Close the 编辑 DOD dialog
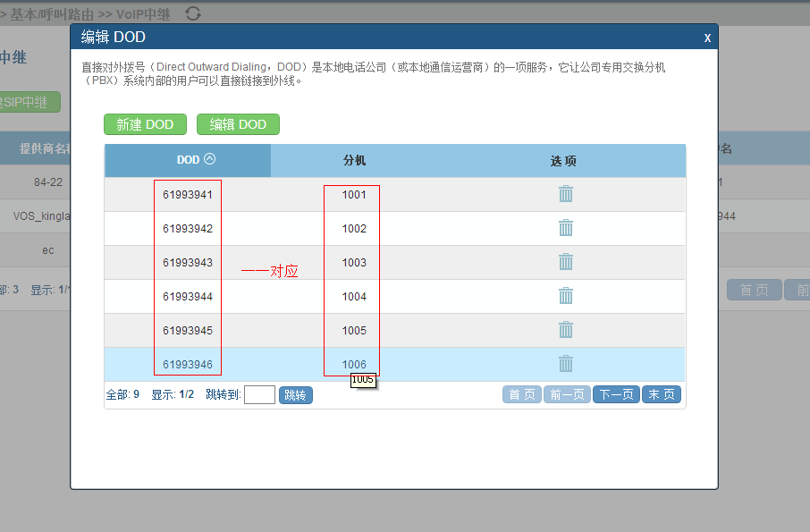The width and height of the screenshot is (810, 532). pyautogui.click(x=707, y=38)
